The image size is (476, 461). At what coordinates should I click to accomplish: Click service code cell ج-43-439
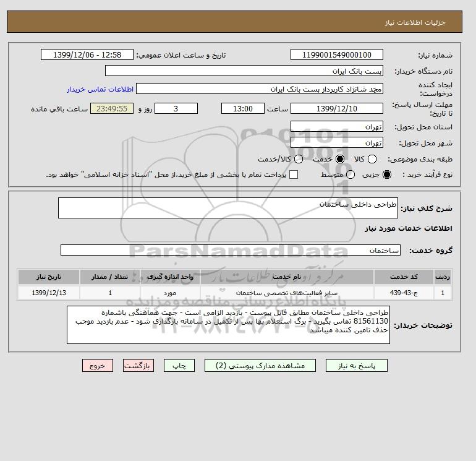(404, 293)
